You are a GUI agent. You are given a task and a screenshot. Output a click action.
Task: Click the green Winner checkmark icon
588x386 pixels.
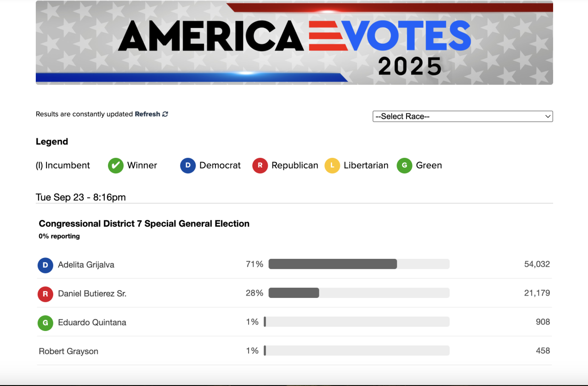click(116, 166)
